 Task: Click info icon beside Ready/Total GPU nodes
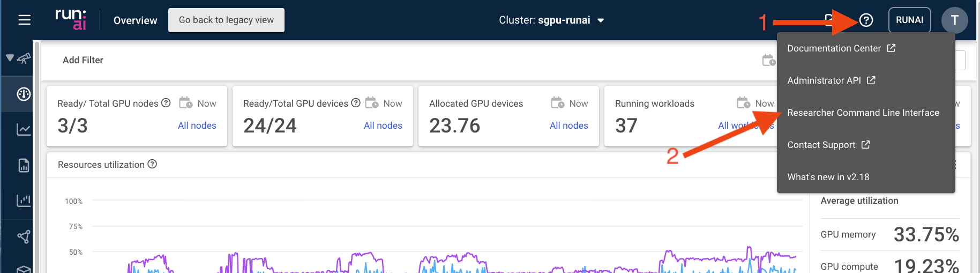(x=166, y=103)
